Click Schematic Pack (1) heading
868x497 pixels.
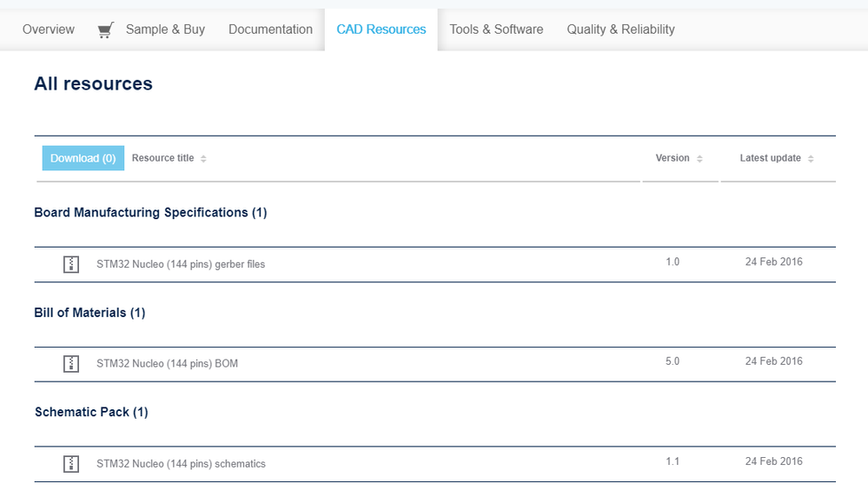[x=91, y=413]
